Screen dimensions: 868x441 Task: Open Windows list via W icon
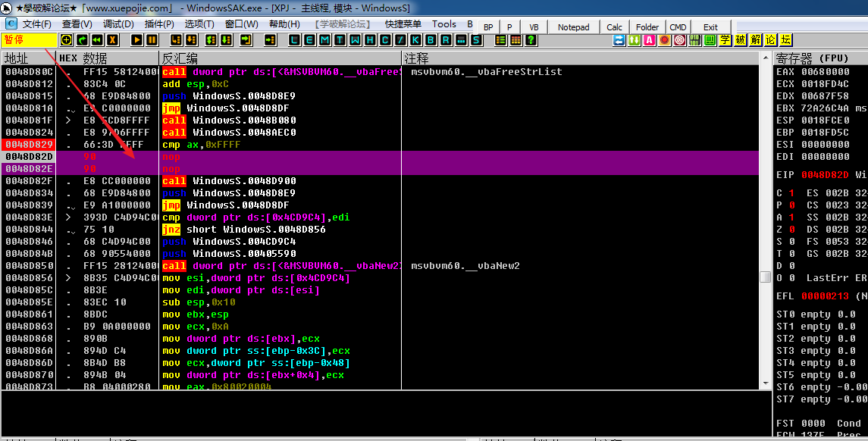pos(355,40)
